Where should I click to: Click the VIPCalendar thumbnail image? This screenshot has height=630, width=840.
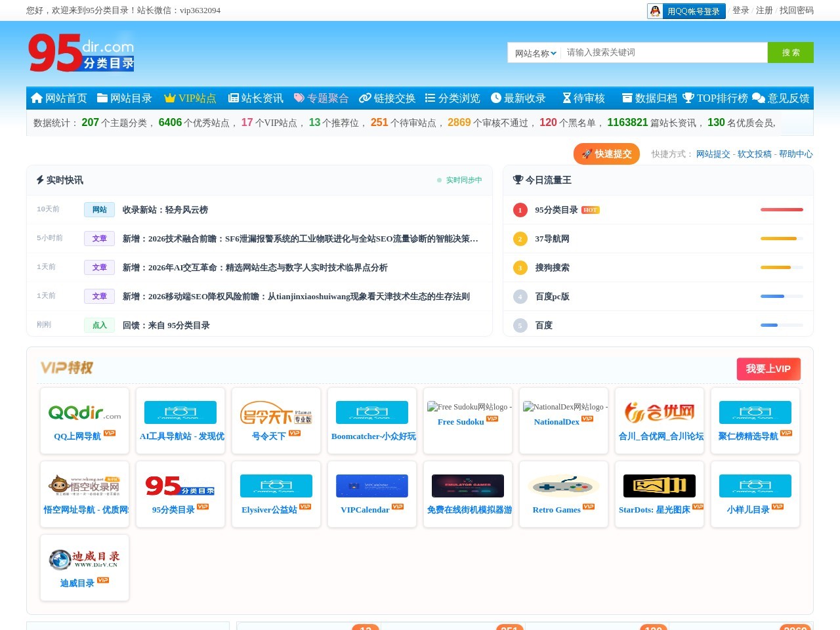(x=372, y=486)
